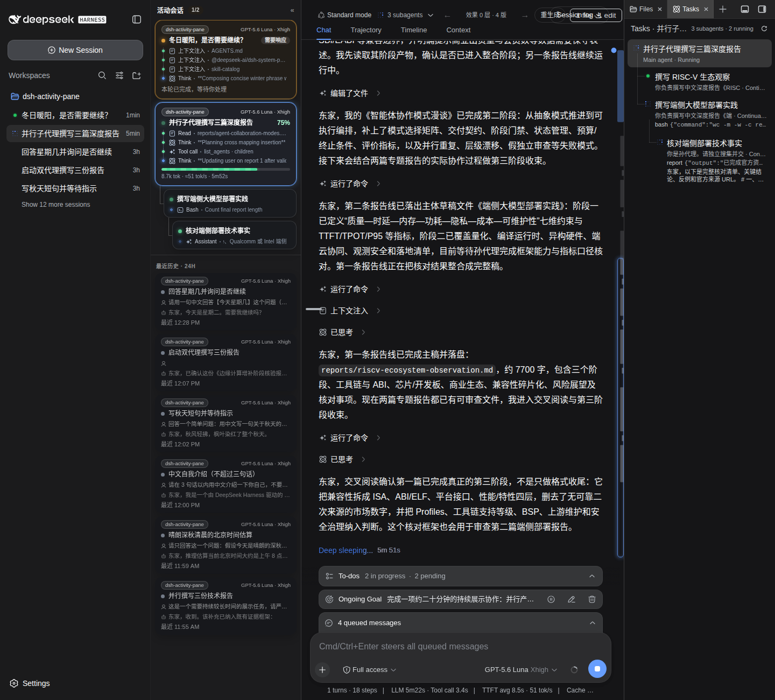Collapse the queued messages panel

point(593,623)
